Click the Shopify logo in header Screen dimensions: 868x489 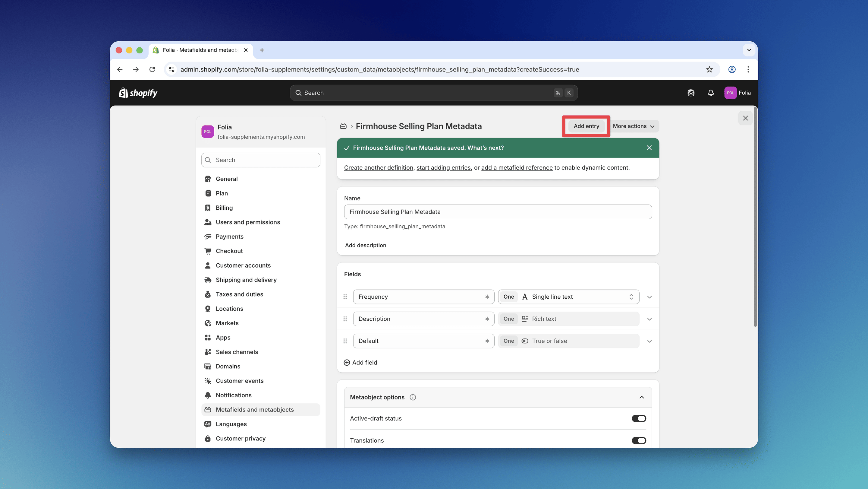pyautogui.click(x=138, y=93)
